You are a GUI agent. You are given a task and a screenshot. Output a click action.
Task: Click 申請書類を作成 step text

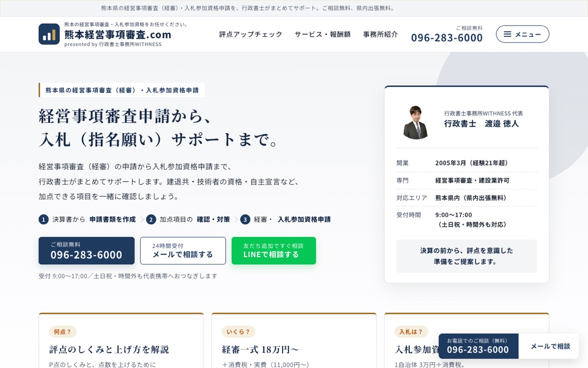[x=113, y=219]
